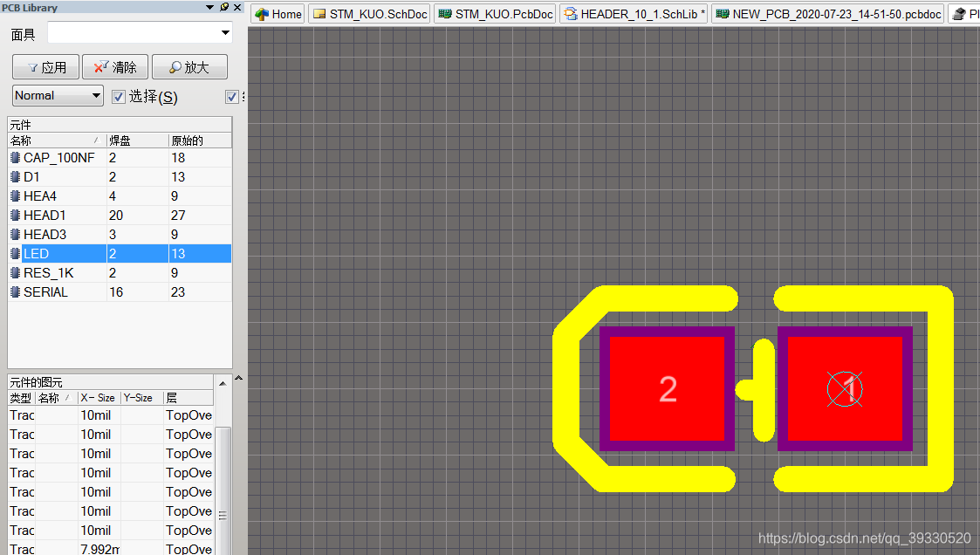The image size is (980, 555).
Task: Open the Normal mode dropdown
Action: click(x=58, y=96)
